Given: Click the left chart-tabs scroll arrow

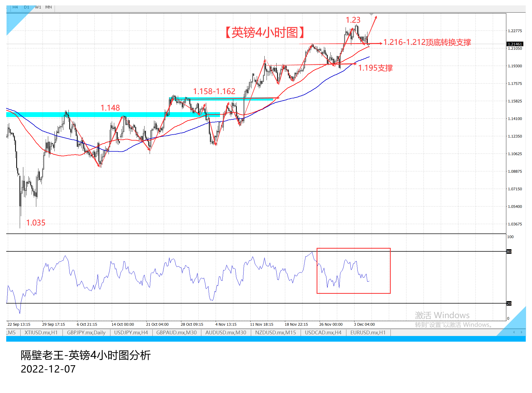Looking at the screenshot, I should coord(514,332).
